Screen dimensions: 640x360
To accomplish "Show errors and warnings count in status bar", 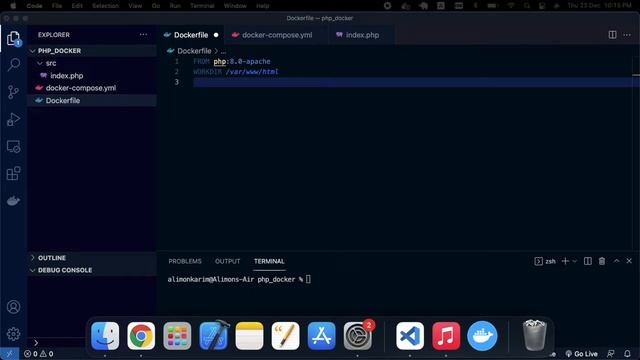I will (38, 354).
